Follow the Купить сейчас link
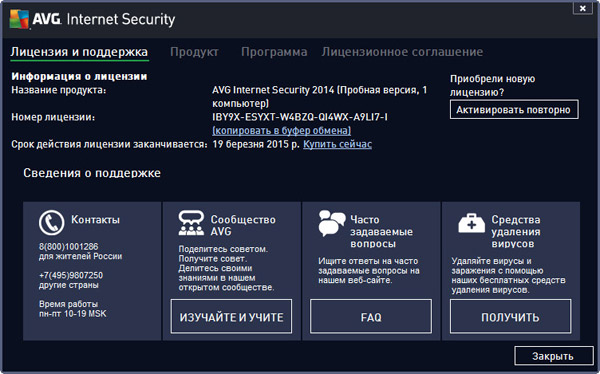Viewport: 600px width, 374px height. tap(338, 144)
